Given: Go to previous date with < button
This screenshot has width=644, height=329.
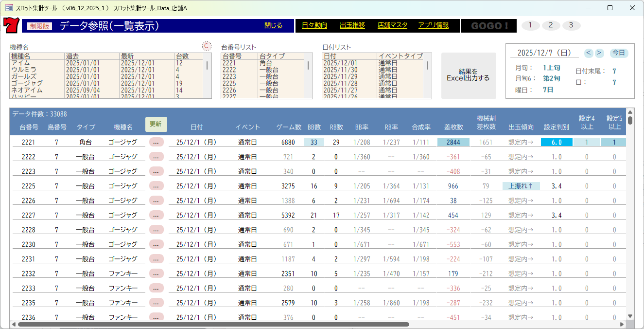Looking at the screenshot, I should [589, 53].
